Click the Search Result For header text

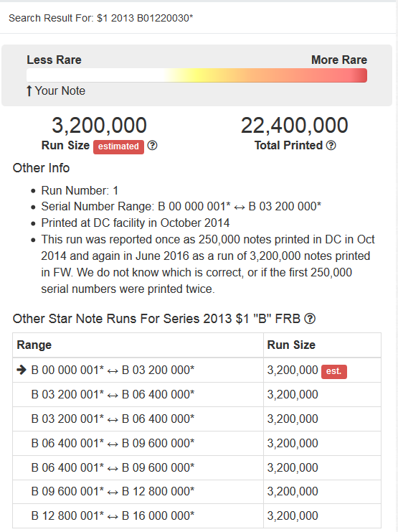click(100, 18)
